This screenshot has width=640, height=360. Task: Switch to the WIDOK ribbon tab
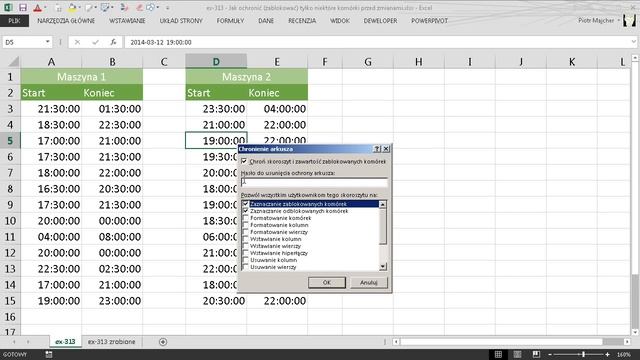click(x=340, y=20)
